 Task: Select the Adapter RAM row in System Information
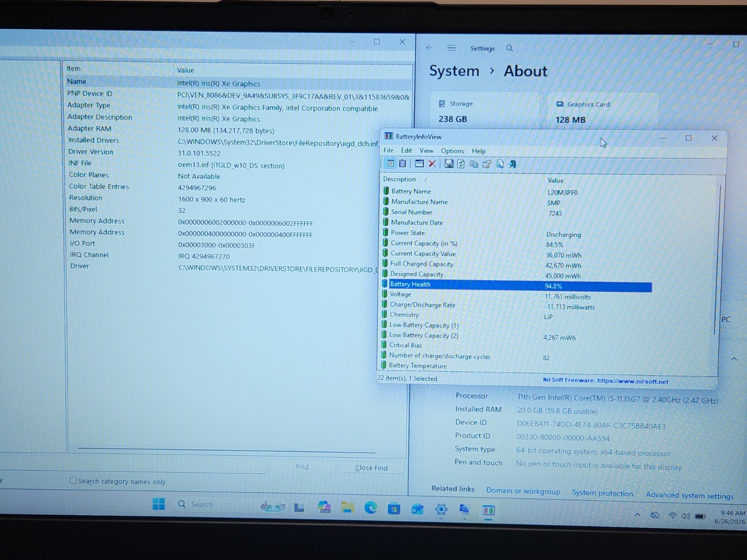[239, 129]
